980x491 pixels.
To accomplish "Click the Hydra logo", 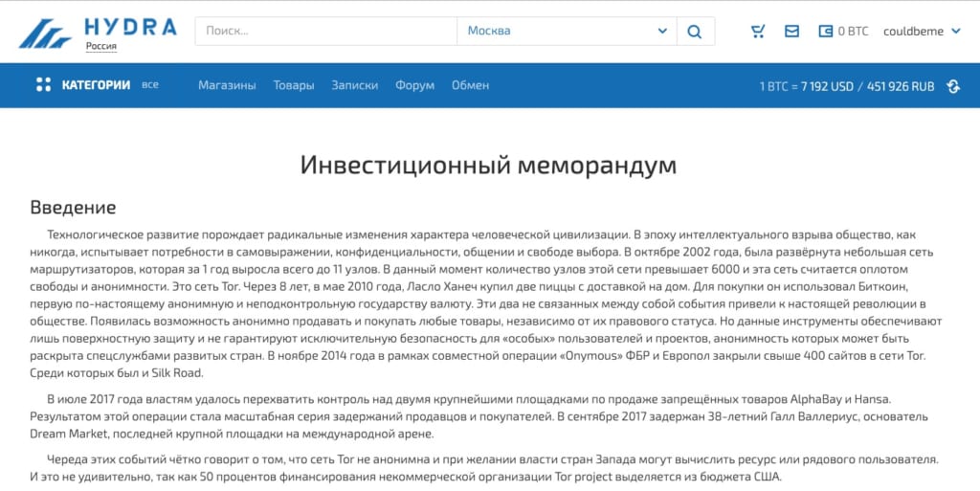I will [97, 29].
